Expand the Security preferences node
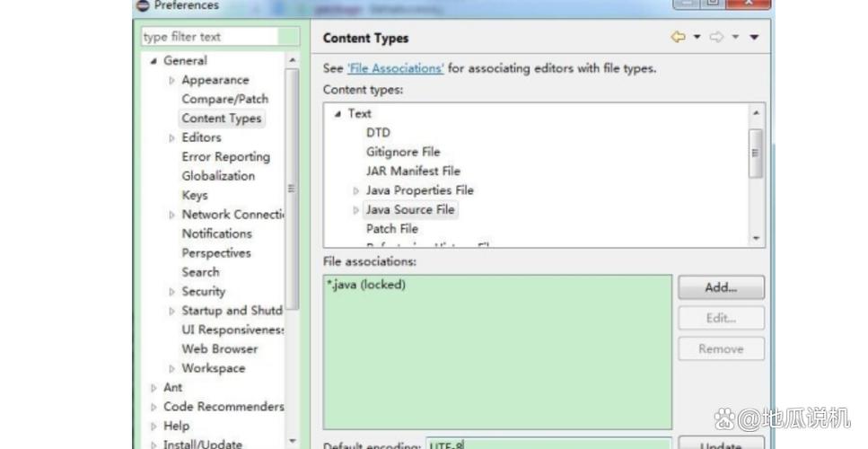Viewport: 868px width, 449px height. pyautogui.click(x=172, y=292)
